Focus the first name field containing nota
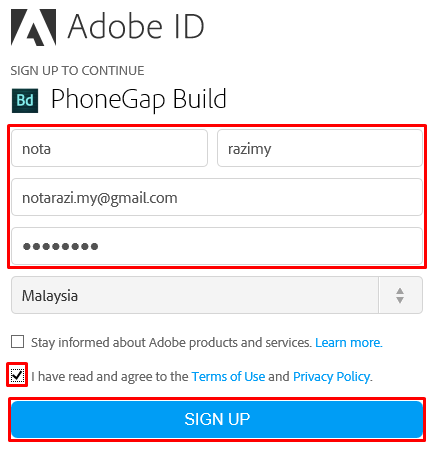Screen dimensions: 434x451 (x=110, y=148)
